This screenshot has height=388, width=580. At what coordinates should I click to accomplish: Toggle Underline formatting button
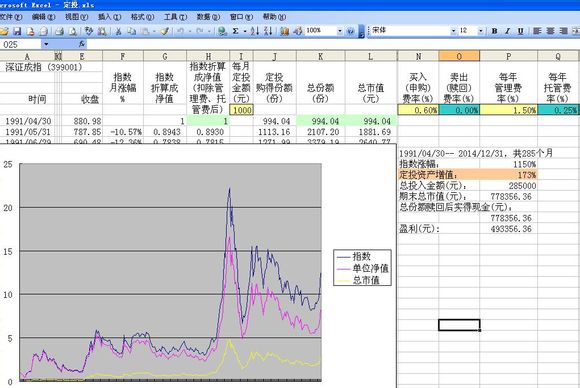[x=520, y=31]
